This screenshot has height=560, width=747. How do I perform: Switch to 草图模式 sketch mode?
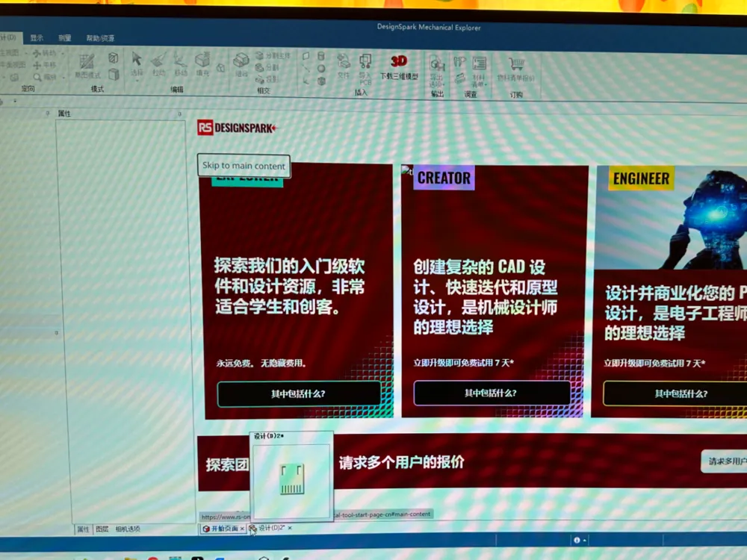[87, 65]
